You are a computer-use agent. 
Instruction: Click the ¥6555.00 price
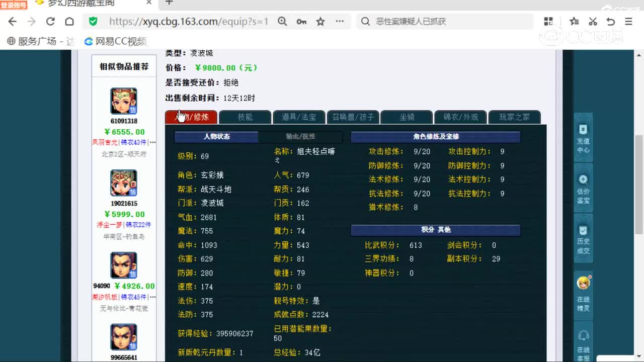coord(124,132)
